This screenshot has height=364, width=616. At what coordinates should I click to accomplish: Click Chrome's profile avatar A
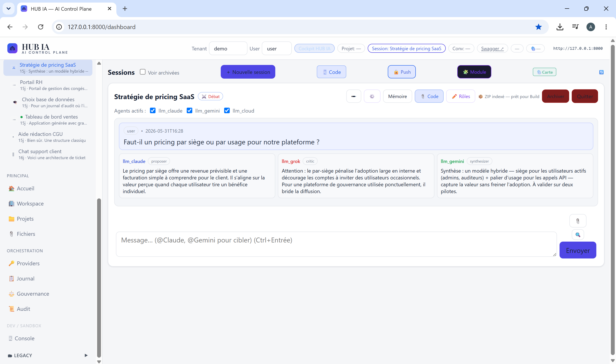tap(591, 27)
